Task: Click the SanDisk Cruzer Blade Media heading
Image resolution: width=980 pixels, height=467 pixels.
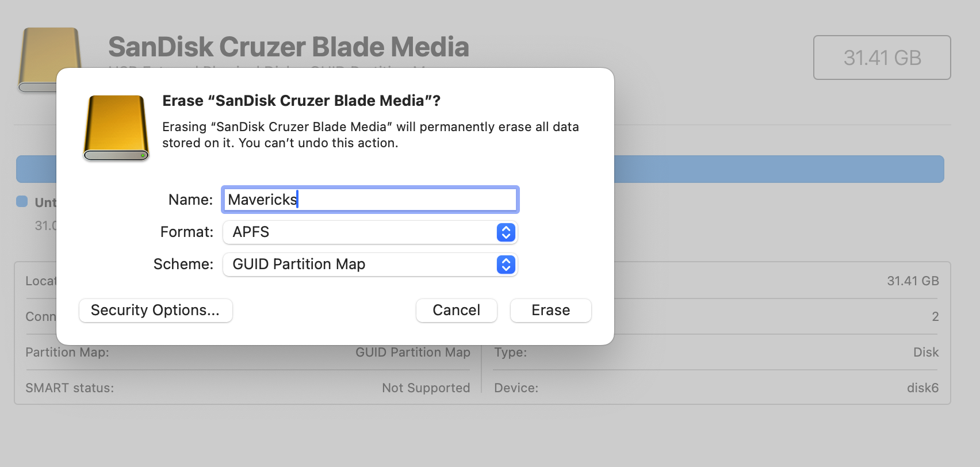Action: click(288, 47)
